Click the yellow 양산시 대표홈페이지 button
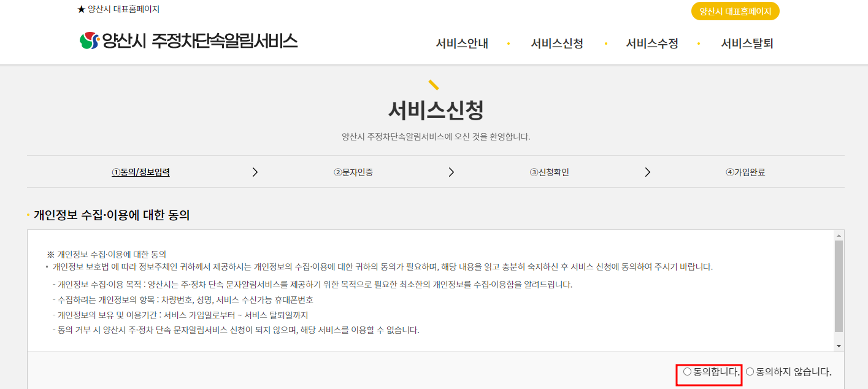The height and width of the screenshot is (389, 868). [x=734, y=11]
